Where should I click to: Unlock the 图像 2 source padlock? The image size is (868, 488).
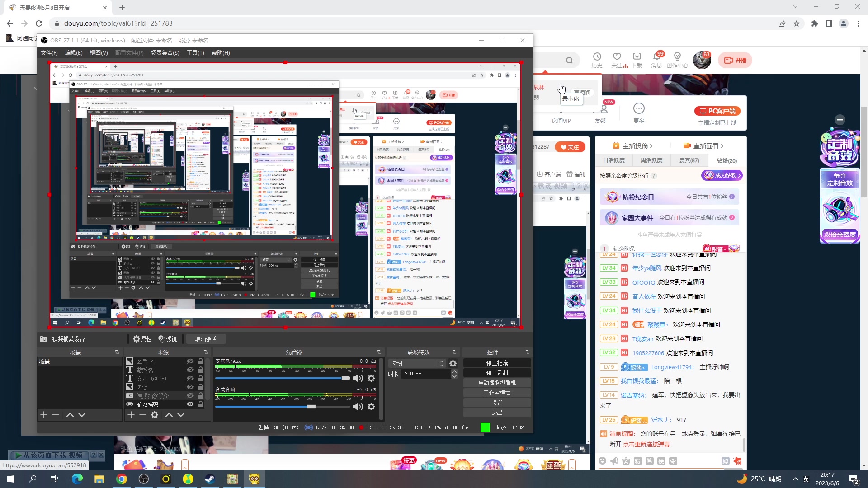coord(201,361)
